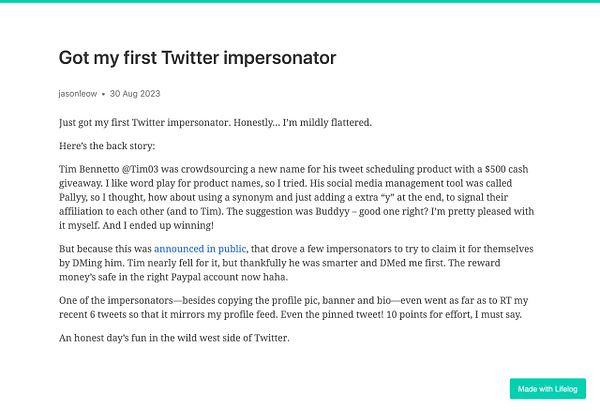Click the post date 30 Aug 2023

(135, 94)
